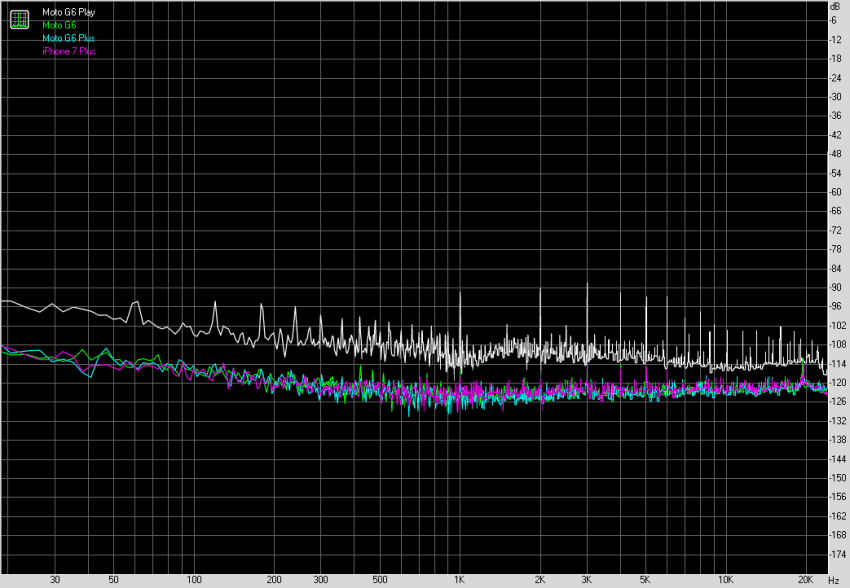The height and width of the screenshot is (588, 850).
Task: Select the iPhone 7 Plus legend entry
Action: (69, 51)
